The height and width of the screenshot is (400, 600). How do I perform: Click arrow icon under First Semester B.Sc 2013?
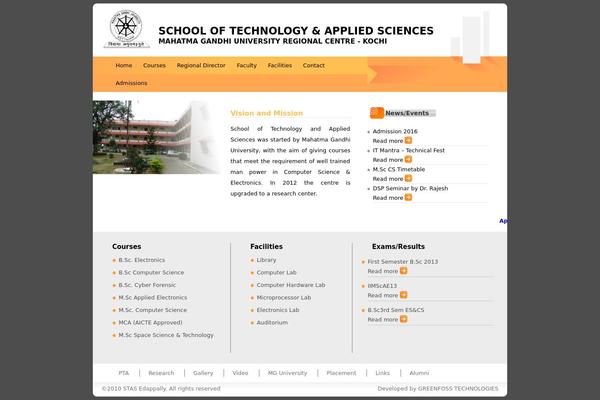tap(403, 271)
